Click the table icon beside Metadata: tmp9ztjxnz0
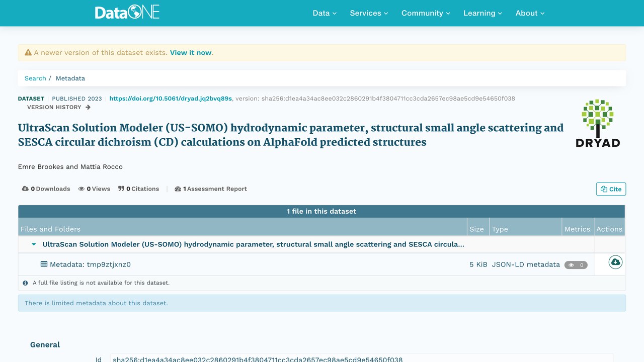Image resolution: width=644 pixels, height=362 pixels. point(44,264)
